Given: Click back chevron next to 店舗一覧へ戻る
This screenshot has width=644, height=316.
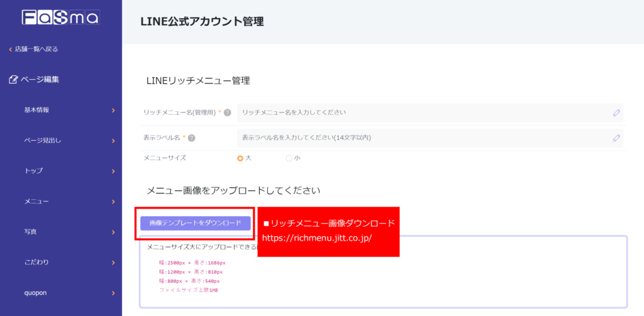Looking at the screenshot, I should pyautogui.click(x=10, y=49).
